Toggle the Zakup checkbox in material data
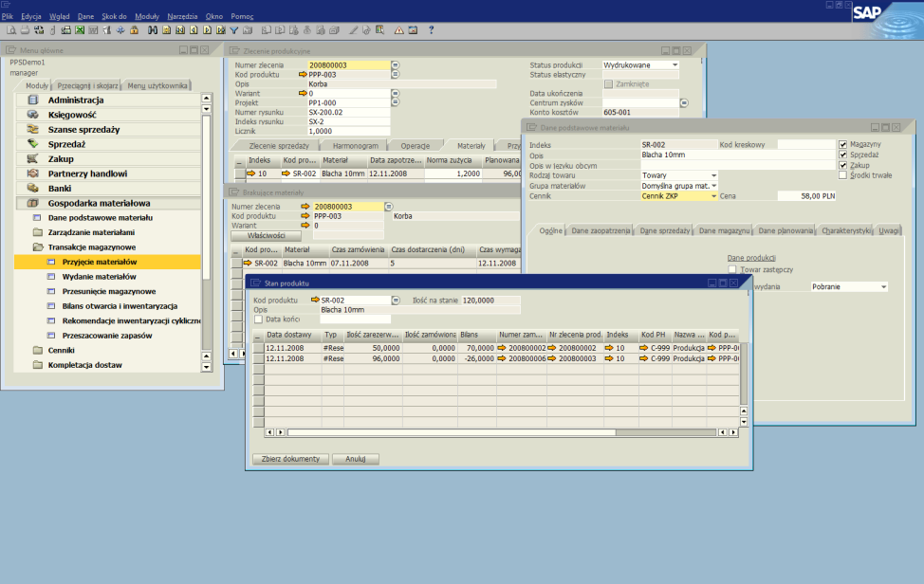This screenshot has height=584, width=924. coord(842,165)
